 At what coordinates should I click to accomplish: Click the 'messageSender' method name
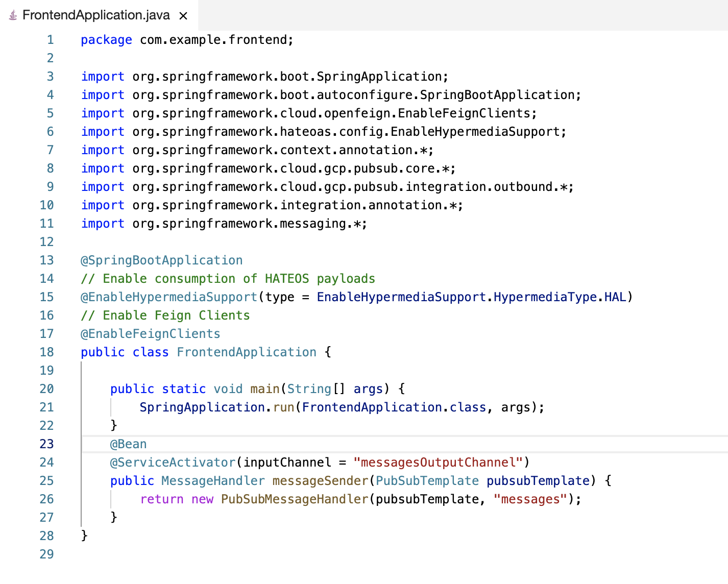point(320,481)
